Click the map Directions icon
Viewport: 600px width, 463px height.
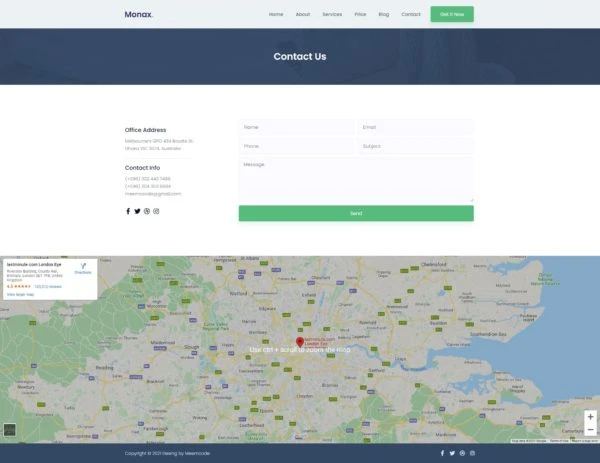(x=83, y=267)
